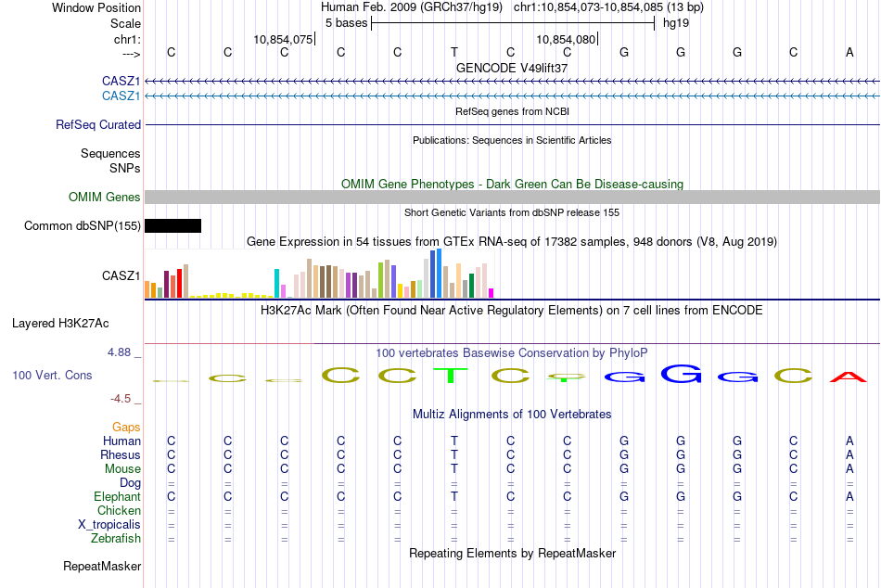Select the Mouse alignment row label

tap(122, 469)
